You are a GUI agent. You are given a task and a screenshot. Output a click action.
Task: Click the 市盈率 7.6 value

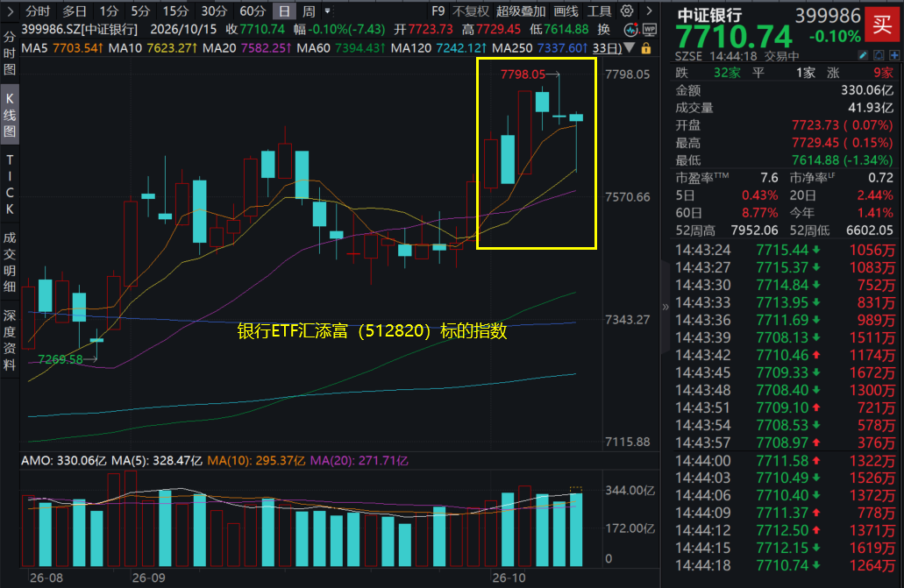tap(769, 178)
